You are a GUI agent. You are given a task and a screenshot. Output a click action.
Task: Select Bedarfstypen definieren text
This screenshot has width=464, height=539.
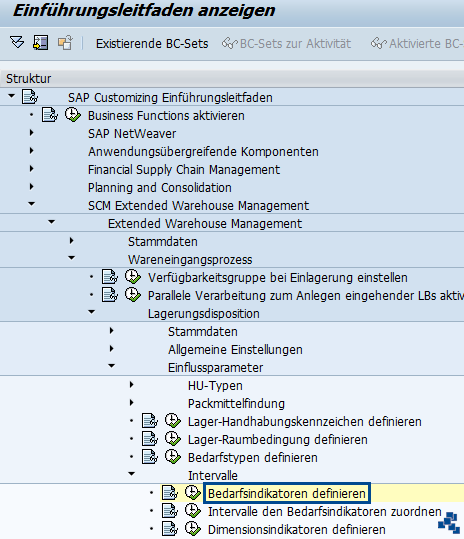pos(253,458)
